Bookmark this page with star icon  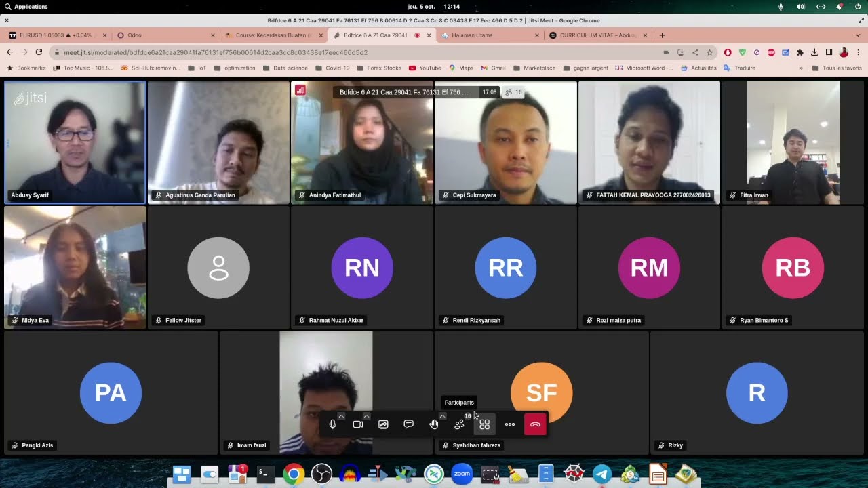click(x=709, y=52)
